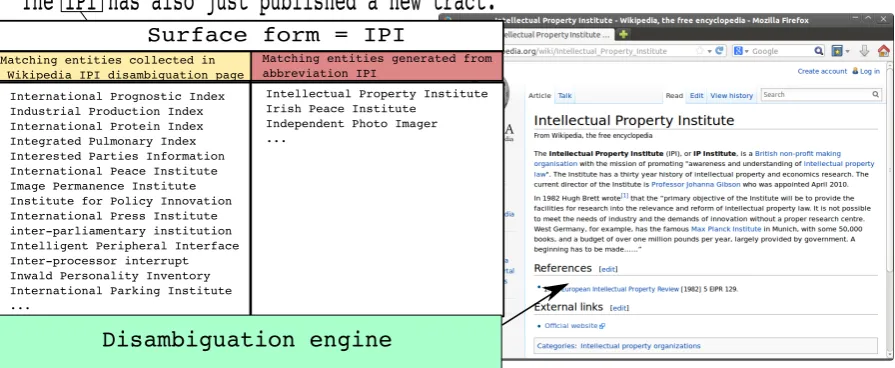Expand the URL history dropdown arrow

click(x=709, y=51)
